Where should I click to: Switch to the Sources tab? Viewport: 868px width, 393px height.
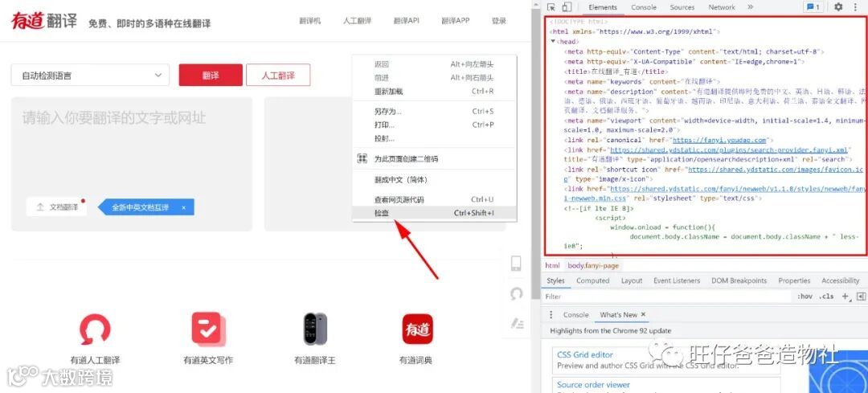(x=682, y=7)
